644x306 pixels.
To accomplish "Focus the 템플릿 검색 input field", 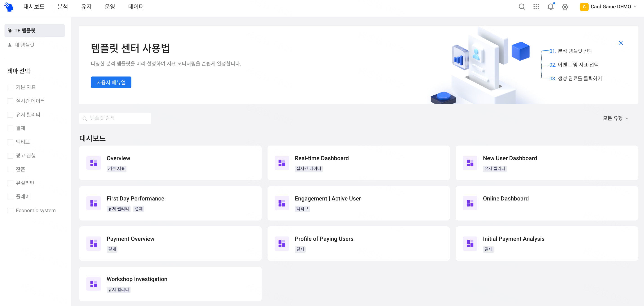I will 115,118.
